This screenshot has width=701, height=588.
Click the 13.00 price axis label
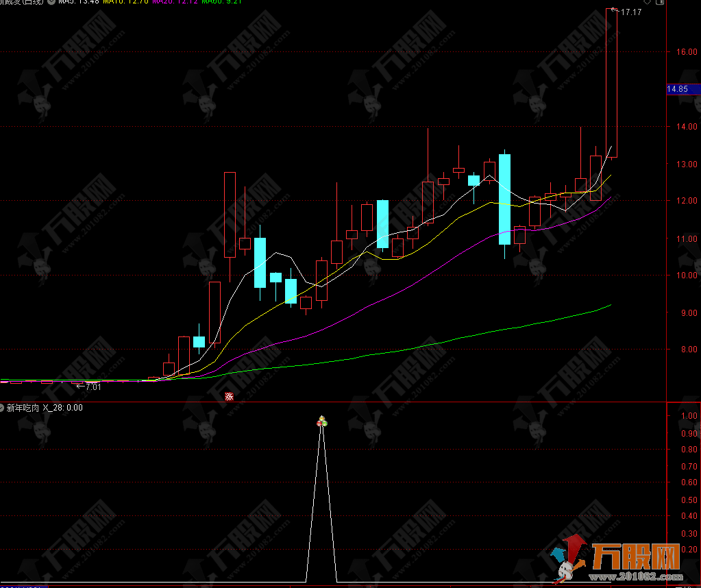click(686, 164)
